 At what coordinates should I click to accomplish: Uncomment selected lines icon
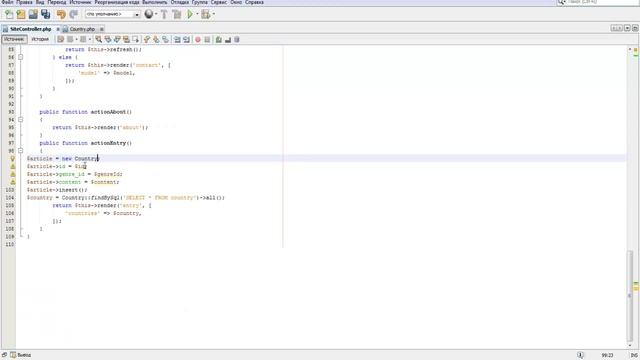(228, 40)
